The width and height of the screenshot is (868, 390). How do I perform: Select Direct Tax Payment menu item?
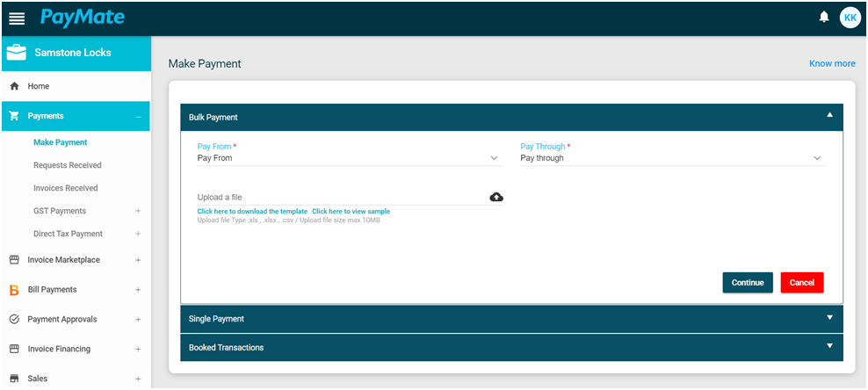(69, 234)
